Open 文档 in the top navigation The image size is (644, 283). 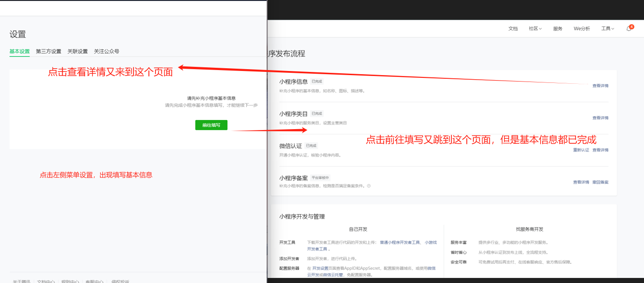click(513, 28)
